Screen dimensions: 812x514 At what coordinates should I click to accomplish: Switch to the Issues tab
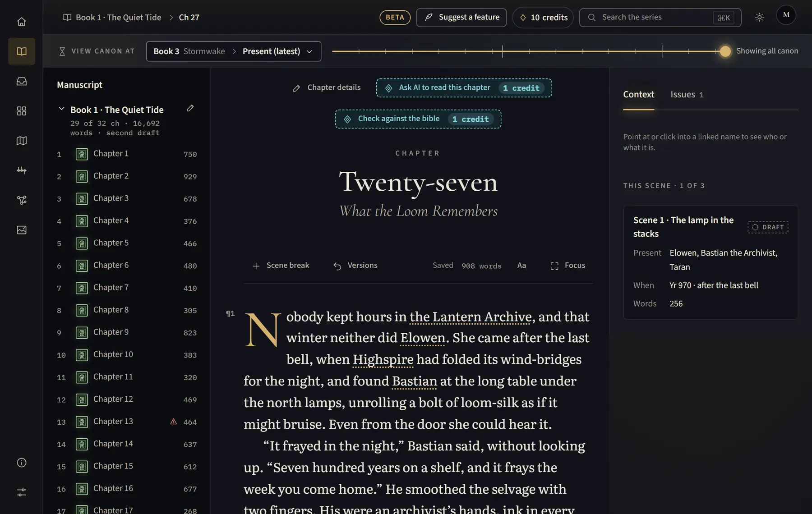(x=687, y=94)
